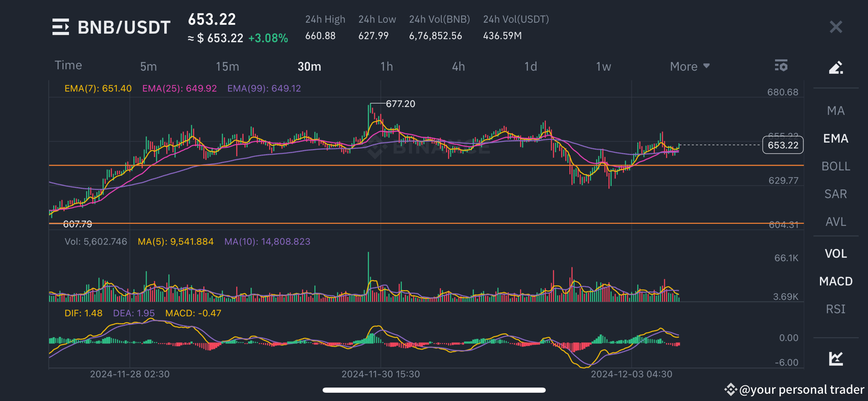Switch to the 1d timeframe

pos(530,66)
